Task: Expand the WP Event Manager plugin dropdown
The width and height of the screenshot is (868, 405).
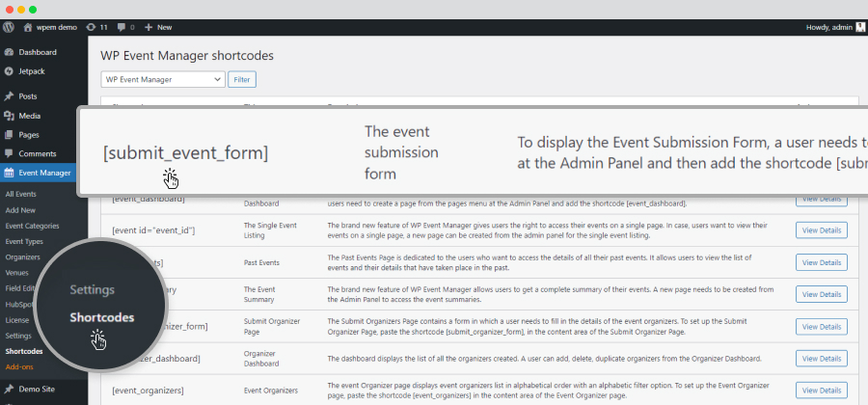Action: pos(163,80)
